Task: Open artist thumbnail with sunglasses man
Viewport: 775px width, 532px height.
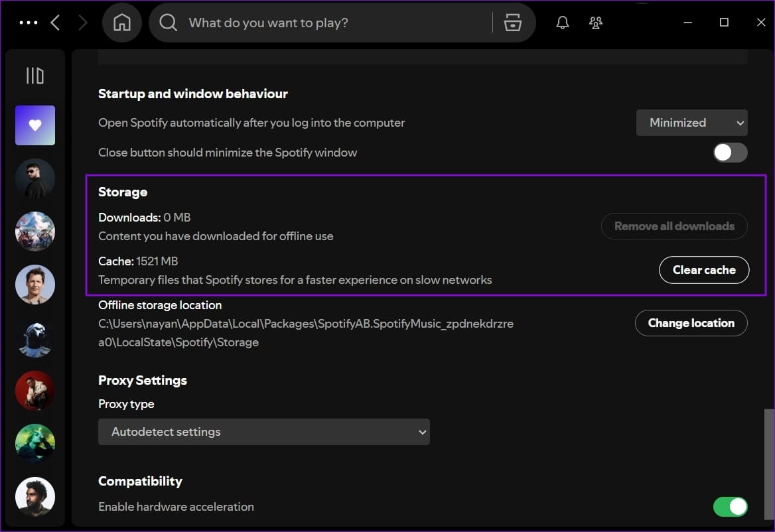Action: pos(35,178)
